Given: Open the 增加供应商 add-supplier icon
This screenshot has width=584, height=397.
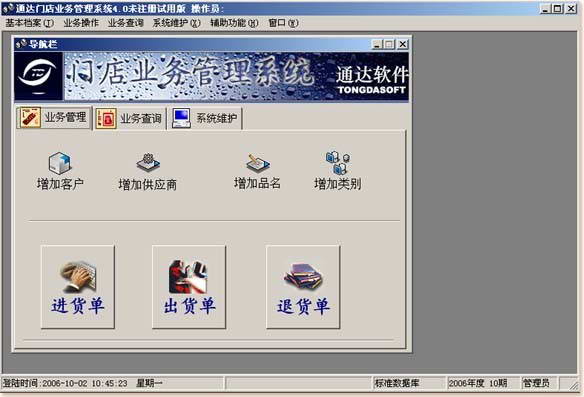Looking at the screenshot, I should pyautogui.click(x=147, y=172).
